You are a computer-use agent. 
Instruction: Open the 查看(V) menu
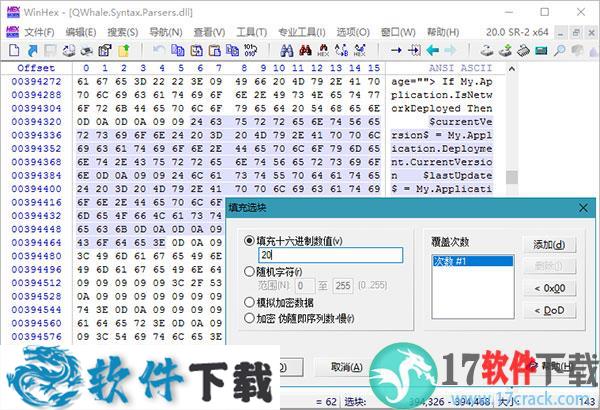coord(209,32)
